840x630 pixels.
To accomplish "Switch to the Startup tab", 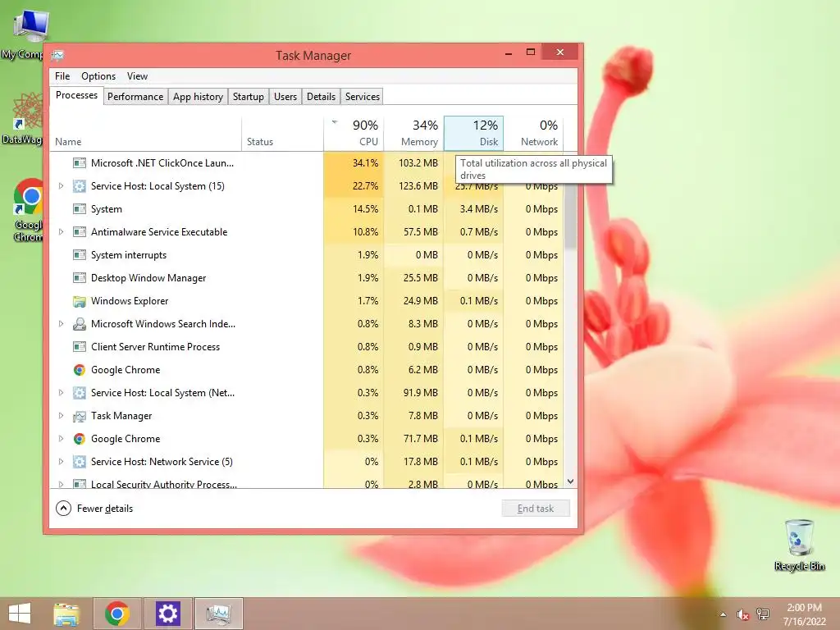I will coord(248,97).
